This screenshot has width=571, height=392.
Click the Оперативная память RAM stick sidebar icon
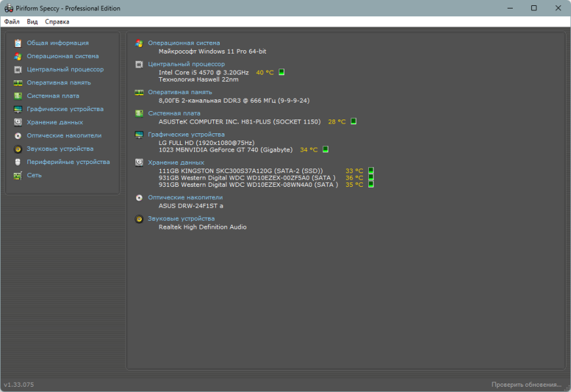[x=18, y=83]
